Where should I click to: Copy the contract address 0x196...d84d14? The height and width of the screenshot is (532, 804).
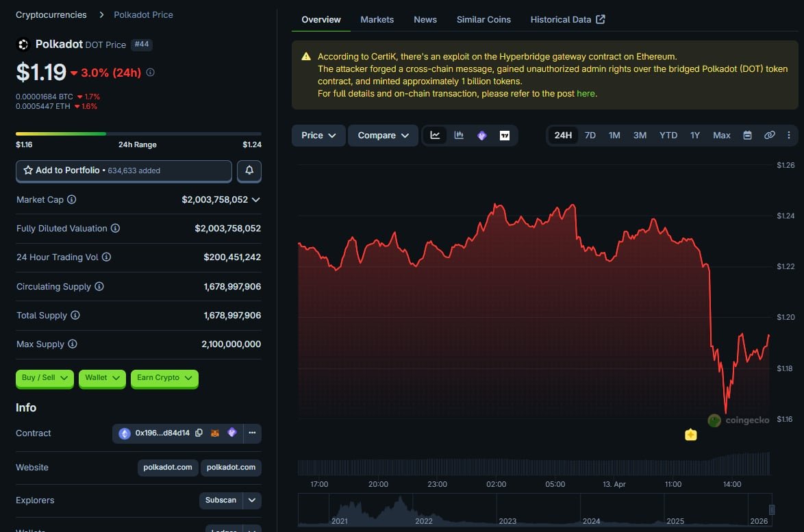pos(199,433)
